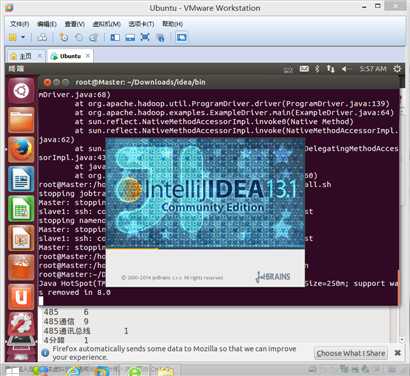Open the 虚拟机(M) menu
This screenshot has height=376, width=410.
click(x=106, y=24)
